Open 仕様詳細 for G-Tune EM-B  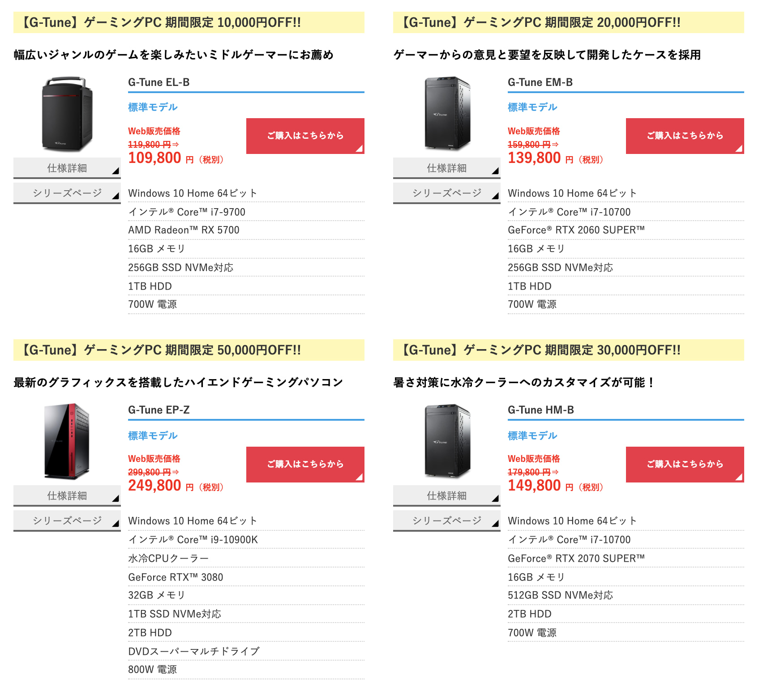(447, 168)
